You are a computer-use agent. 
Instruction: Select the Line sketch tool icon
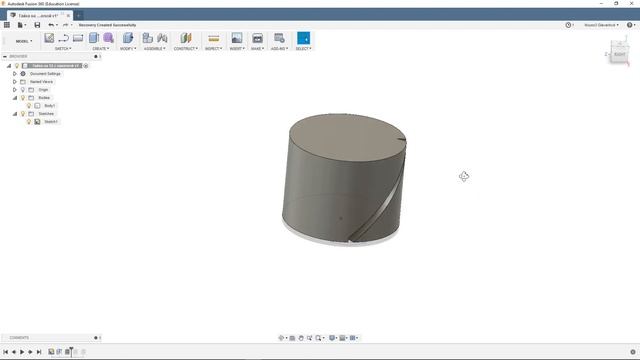coord(64,38)
